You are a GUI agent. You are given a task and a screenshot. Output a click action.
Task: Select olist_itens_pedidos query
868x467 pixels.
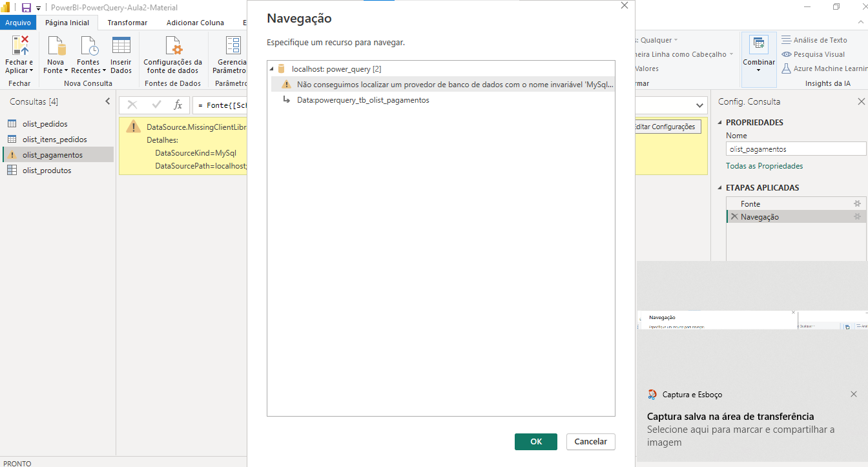[58, 139]
